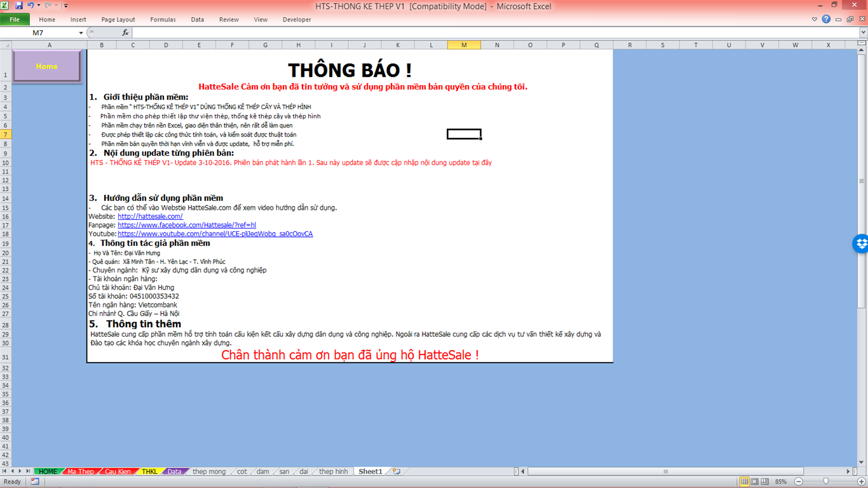The height and width of the screenshot is (488, 868).
Task: Switch to the Home ribbon tab
Action: coord(47,20)
